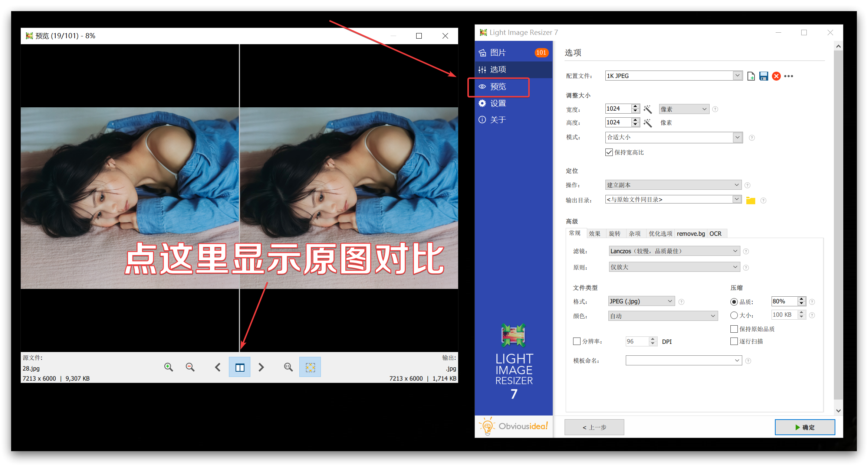Open the 预览 sidebar item
Screen dimensions: 868x466
point(498,87)
